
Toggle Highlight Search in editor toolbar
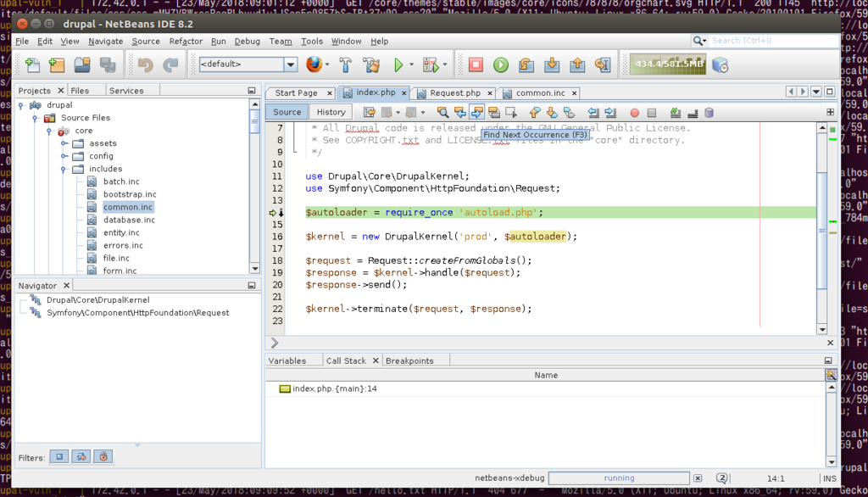click(x=494, y=113)
